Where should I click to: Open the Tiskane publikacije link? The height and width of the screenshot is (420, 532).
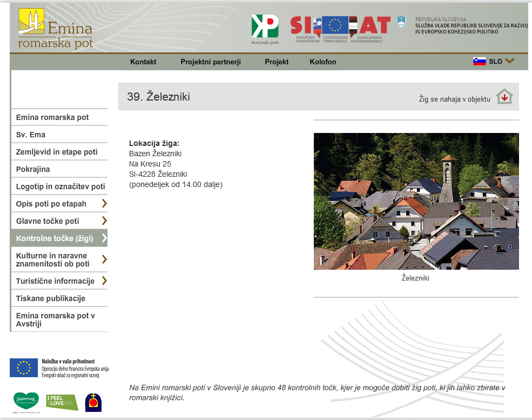51,298
